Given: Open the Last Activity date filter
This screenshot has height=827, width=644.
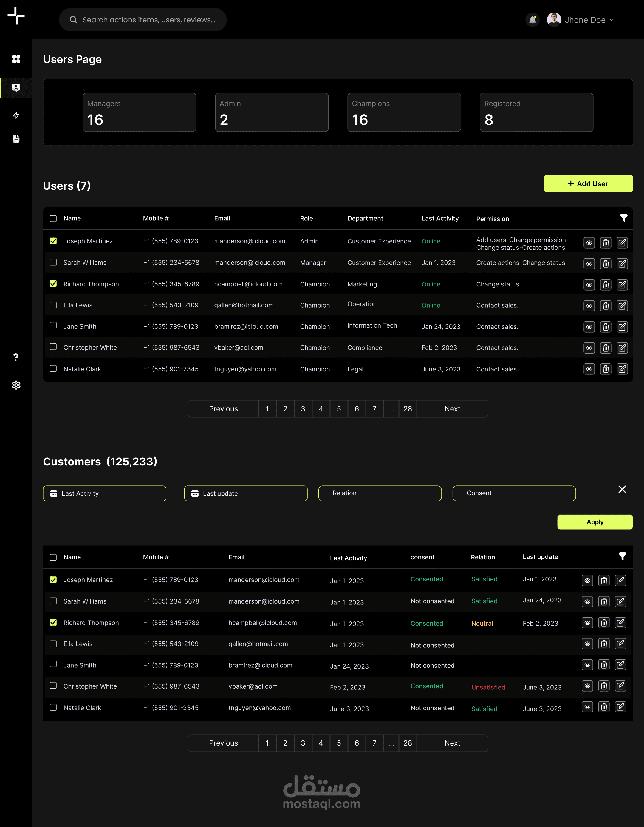Looking at the screenshot, I should click(x=104, y=493).
